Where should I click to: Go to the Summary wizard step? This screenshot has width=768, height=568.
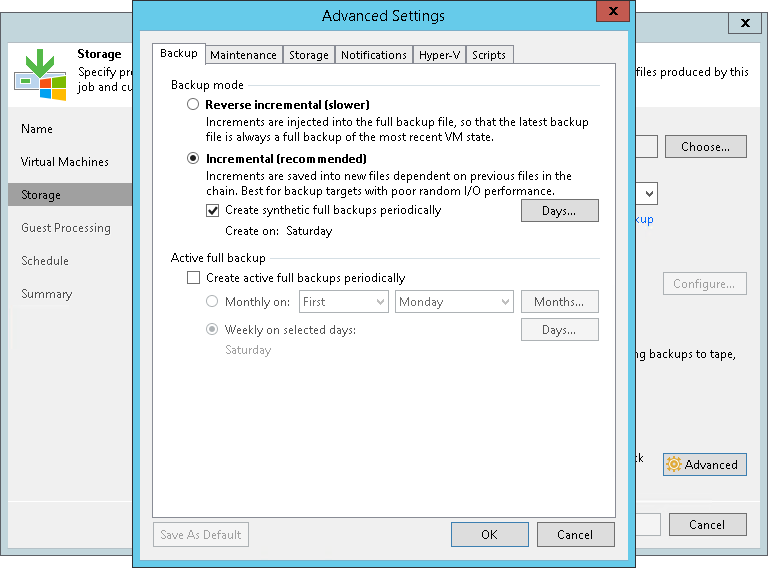pyautogui.click(x=47, y=294)
